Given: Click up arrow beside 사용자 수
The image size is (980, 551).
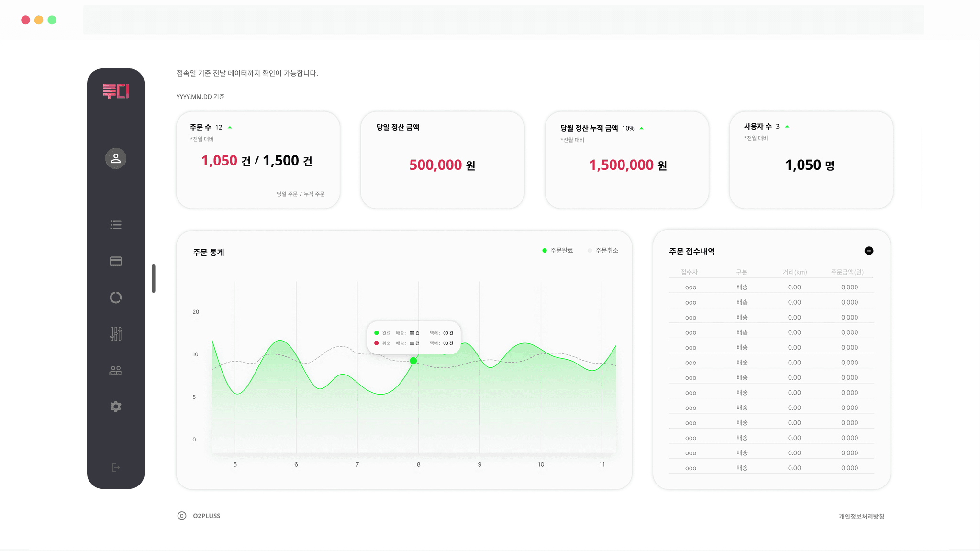Looking at the screenshot, I should (x=787, y=127).
